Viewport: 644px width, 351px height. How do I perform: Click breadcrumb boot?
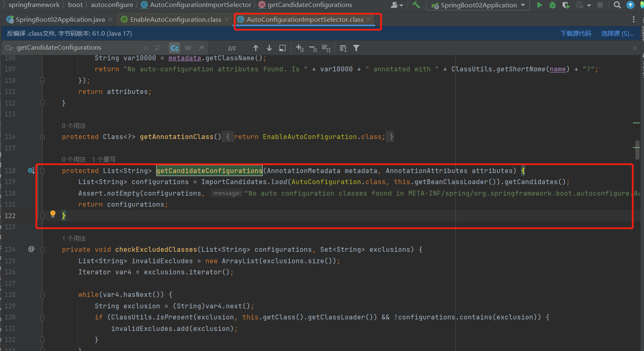coord(75,5)
